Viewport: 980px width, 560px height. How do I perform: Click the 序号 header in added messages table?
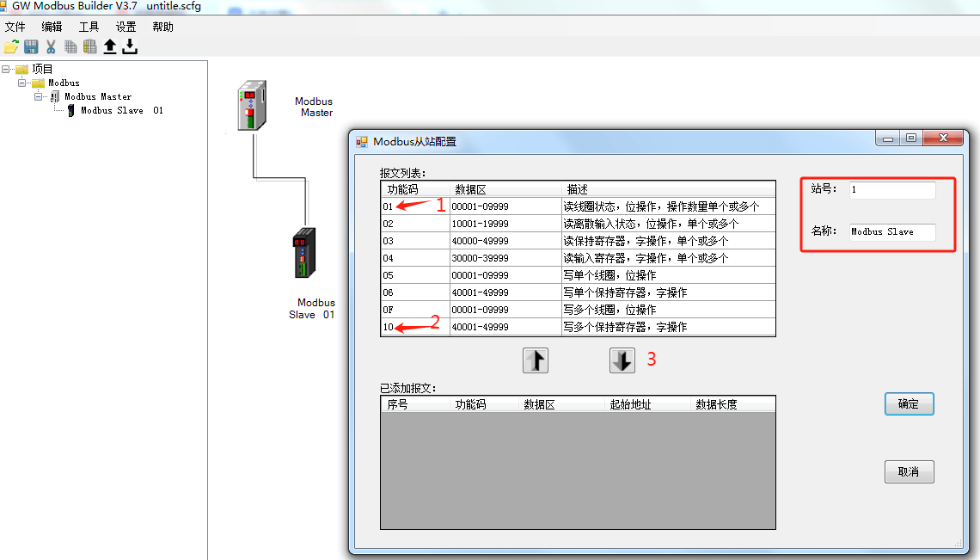(x=415, y=404)
